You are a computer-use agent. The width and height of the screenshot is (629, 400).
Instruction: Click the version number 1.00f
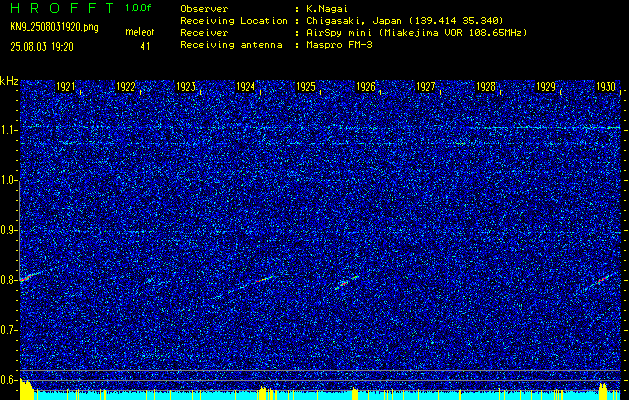[138, 8]
